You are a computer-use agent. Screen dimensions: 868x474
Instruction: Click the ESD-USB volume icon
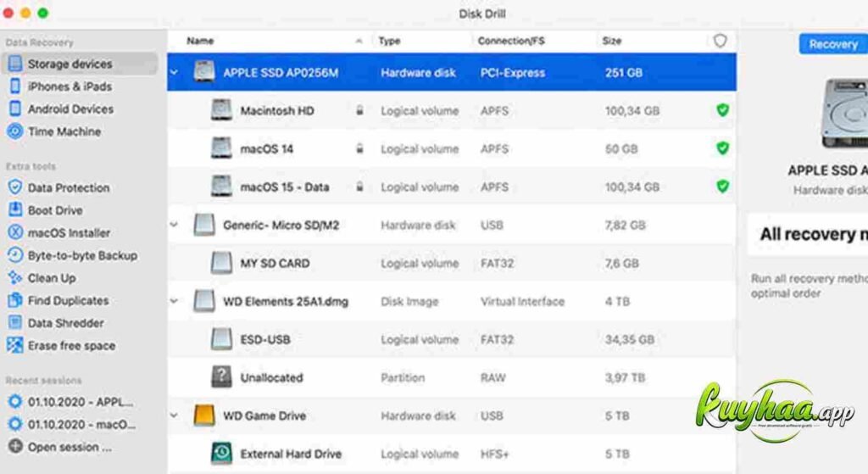click(221, 339)
